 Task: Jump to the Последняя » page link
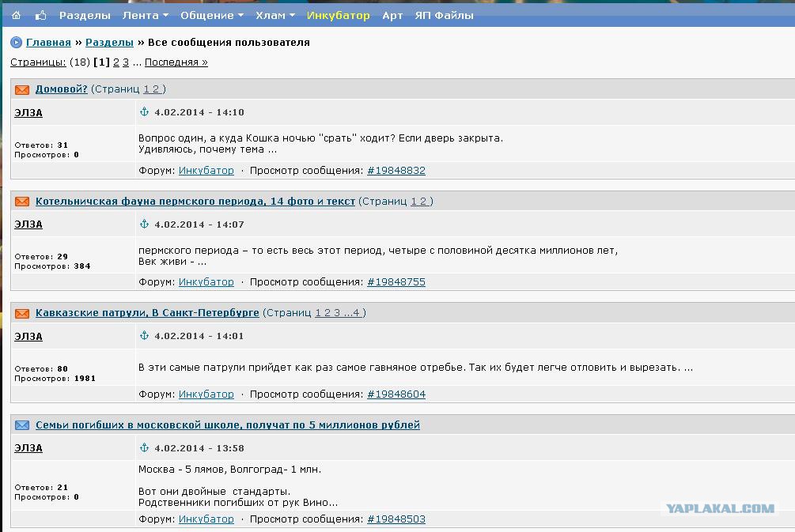[176, 62]
